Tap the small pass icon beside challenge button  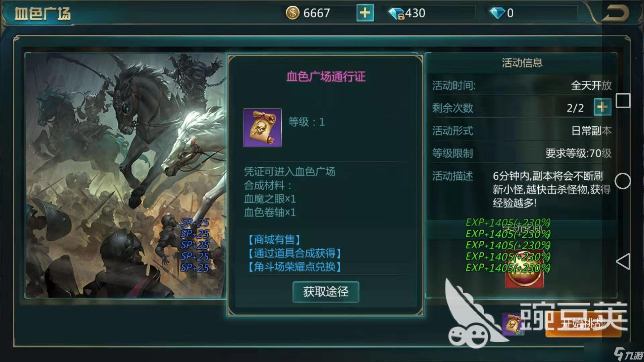coord(513,324)
